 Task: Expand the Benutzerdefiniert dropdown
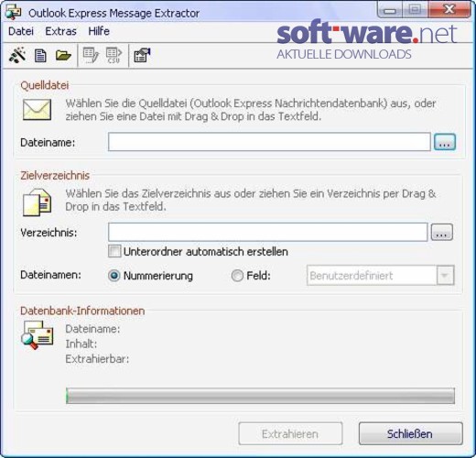445,276
